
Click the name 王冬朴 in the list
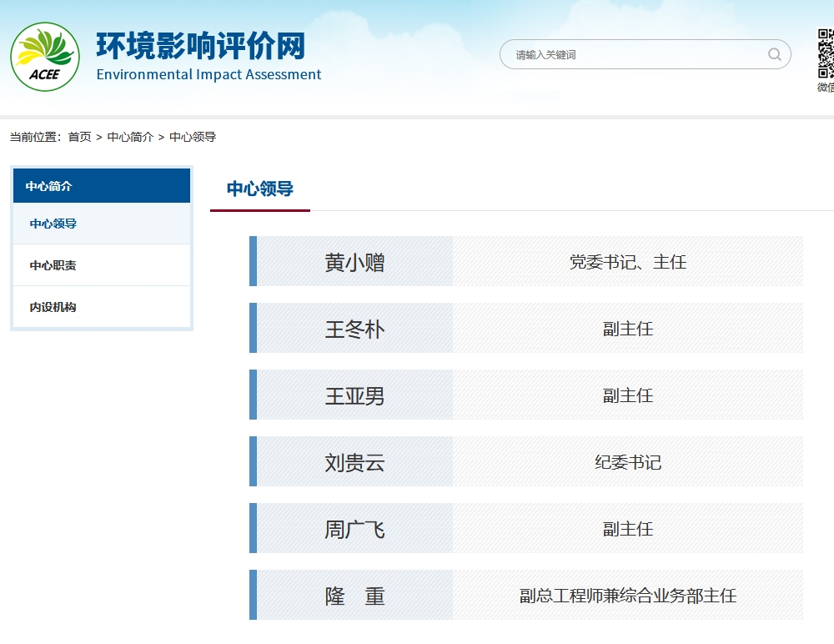coord(354,329)
